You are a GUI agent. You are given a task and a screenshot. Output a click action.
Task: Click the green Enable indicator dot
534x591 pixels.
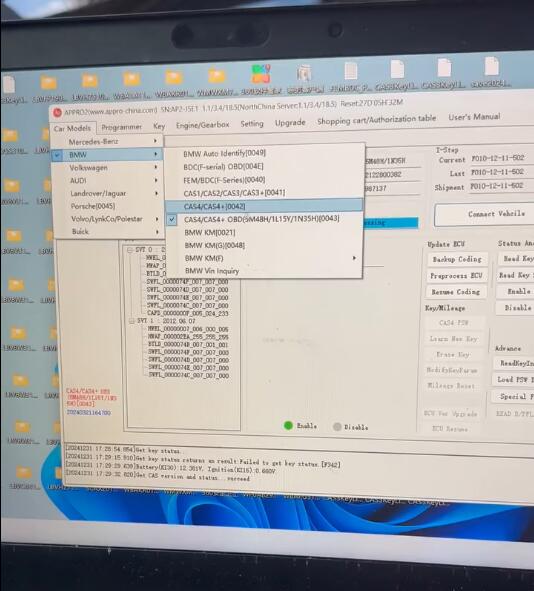pyautogui.click(x=288, y=425)
